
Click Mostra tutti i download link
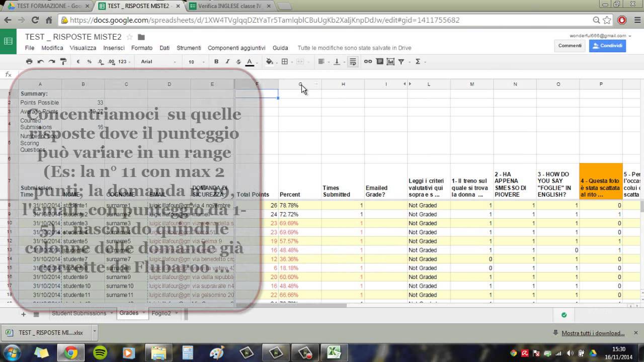click(x=593, y=333)
